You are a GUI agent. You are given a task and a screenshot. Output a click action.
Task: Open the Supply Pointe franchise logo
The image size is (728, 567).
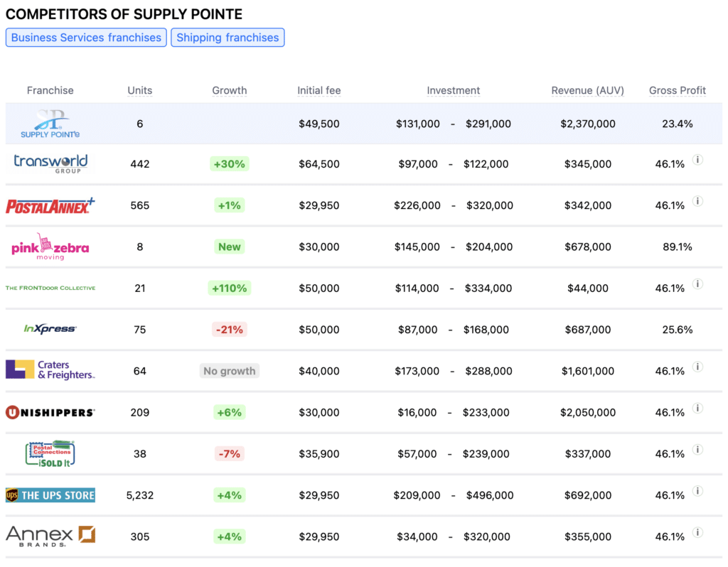[50, 124]
